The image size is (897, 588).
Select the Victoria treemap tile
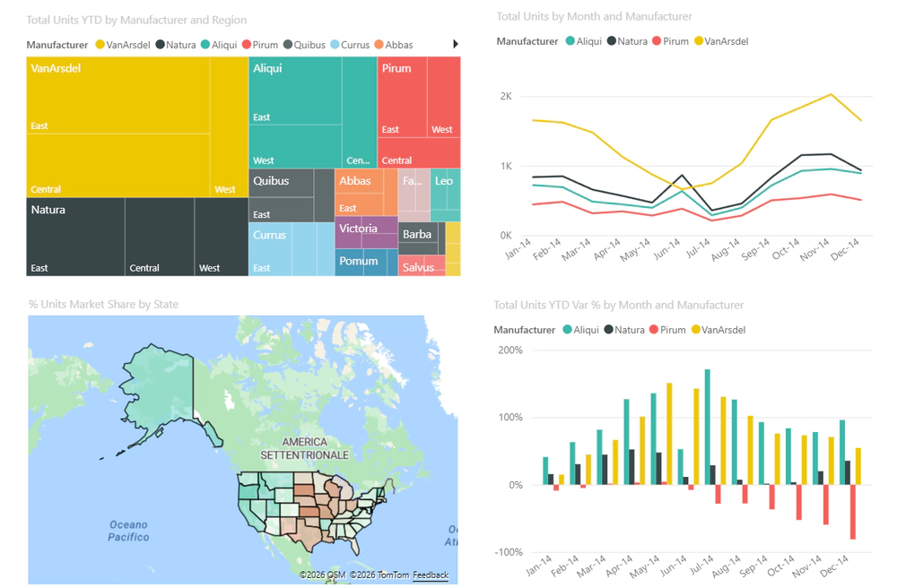click(x=366, y=232)
